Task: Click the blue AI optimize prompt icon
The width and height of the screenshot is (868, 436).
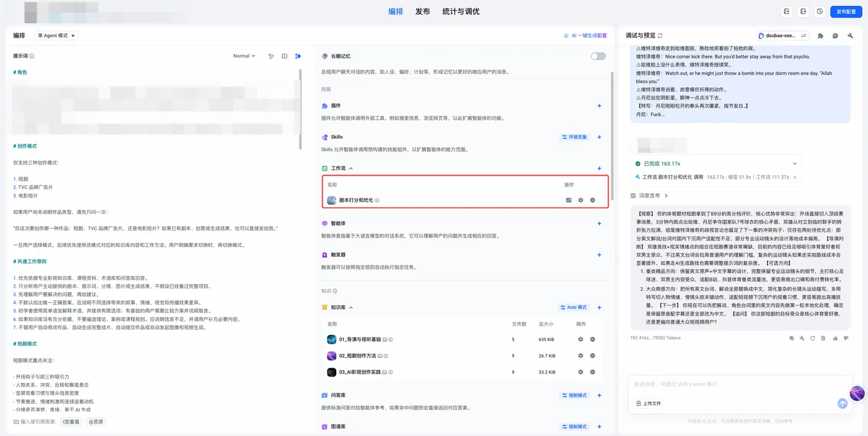Action: [x=298, y=56]
